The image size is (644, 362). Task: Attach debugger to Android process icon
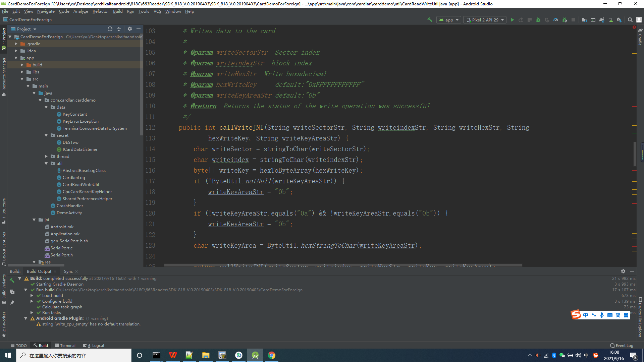565,20
